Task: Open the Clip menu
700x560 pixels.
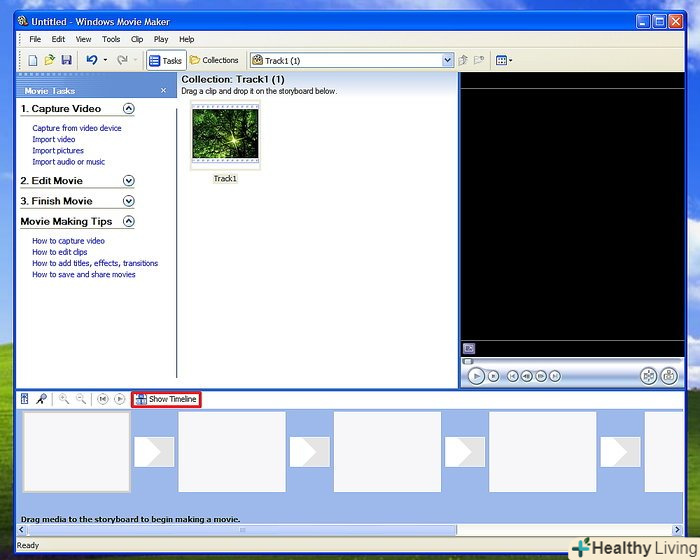Action: click(x=137, y=39)
